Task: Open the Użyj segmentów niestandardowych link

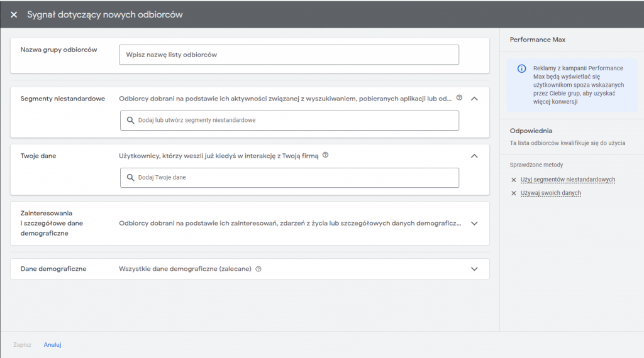Action: (568, 180)
